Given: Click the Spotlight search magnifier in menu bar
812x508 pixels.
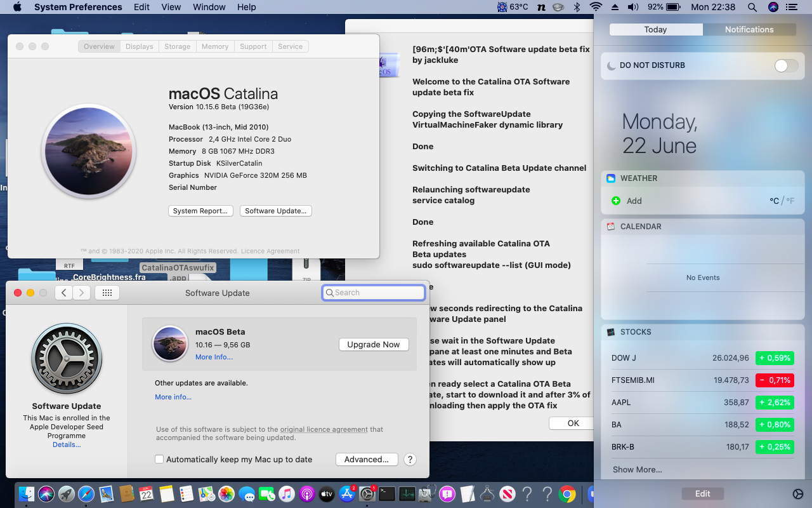Looking at the screenshot, I should coord(752,7).
